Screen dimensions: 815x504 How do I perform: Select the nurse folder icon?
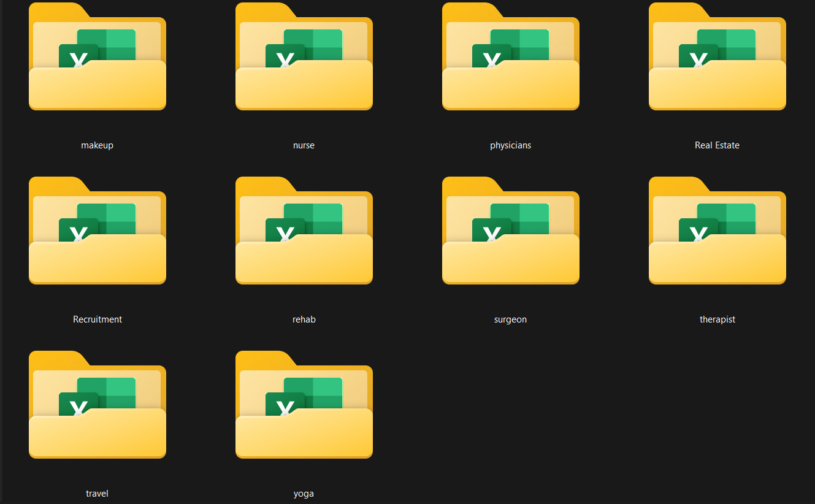(x=304, y=56)
